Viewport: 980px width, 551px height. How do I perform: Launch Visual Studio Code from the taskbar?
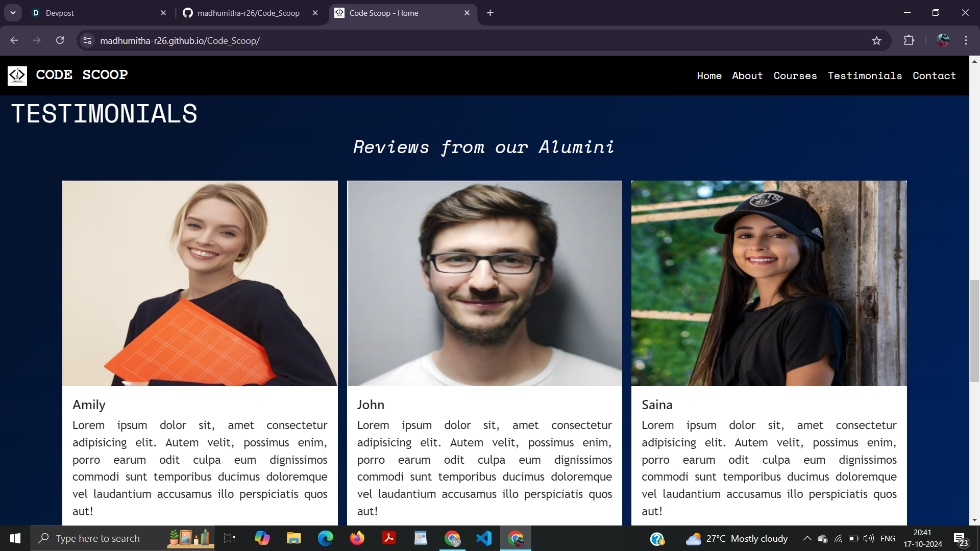pos(484,538)
